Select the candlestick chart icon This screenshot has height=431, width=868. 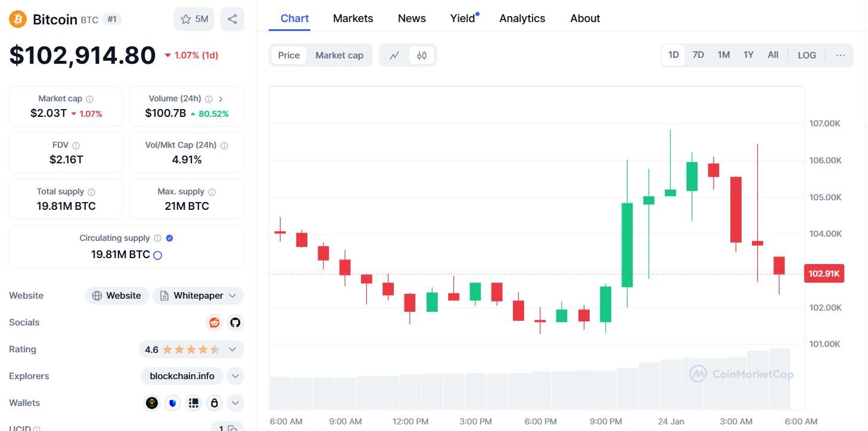point(422,55)
